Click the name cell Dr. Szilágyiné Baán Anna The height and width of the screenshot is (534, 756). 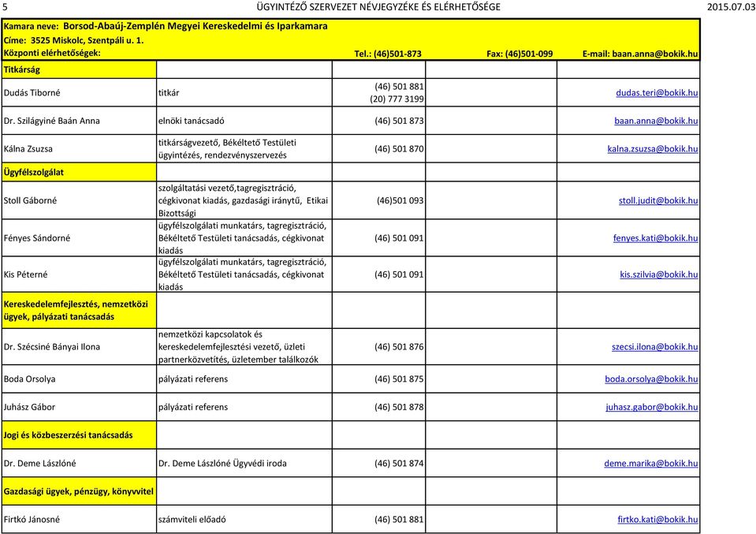(79, 121)
